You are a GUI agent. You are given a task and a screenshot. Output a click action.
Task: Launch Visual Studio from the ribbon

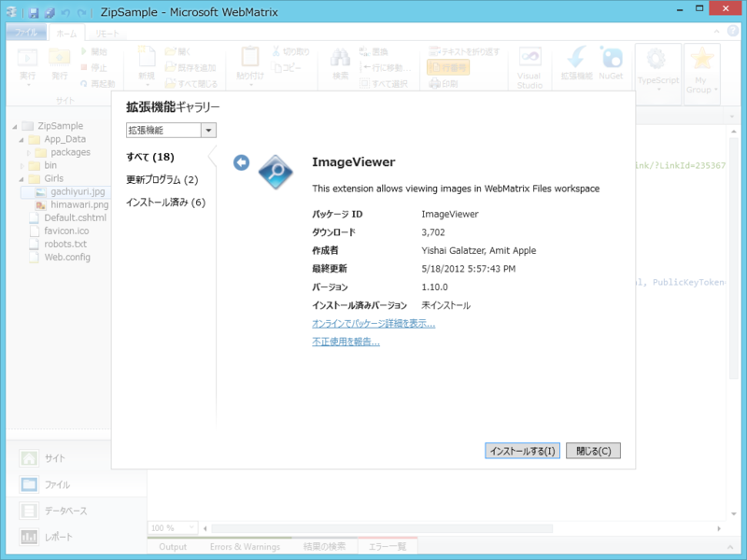[529, 67]
